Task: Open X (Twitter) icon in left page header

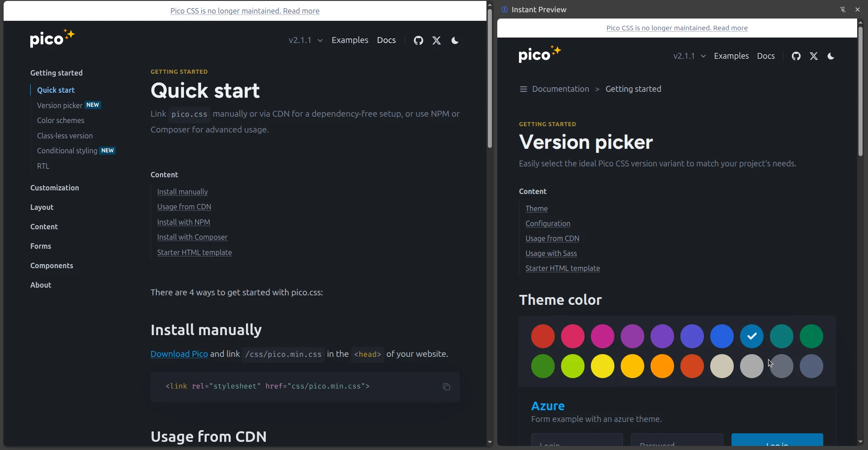Action: (436, 41)
